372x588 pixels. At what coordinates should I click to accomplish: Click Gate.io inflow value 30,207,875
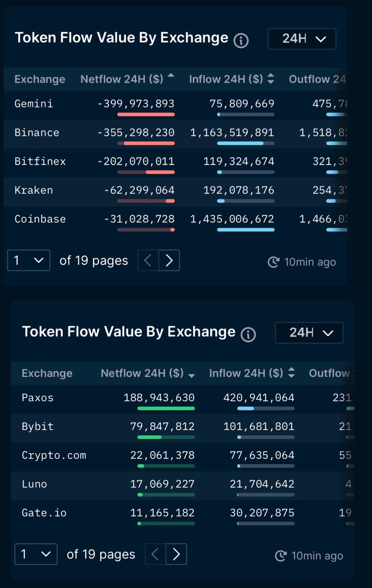[262, 513]
